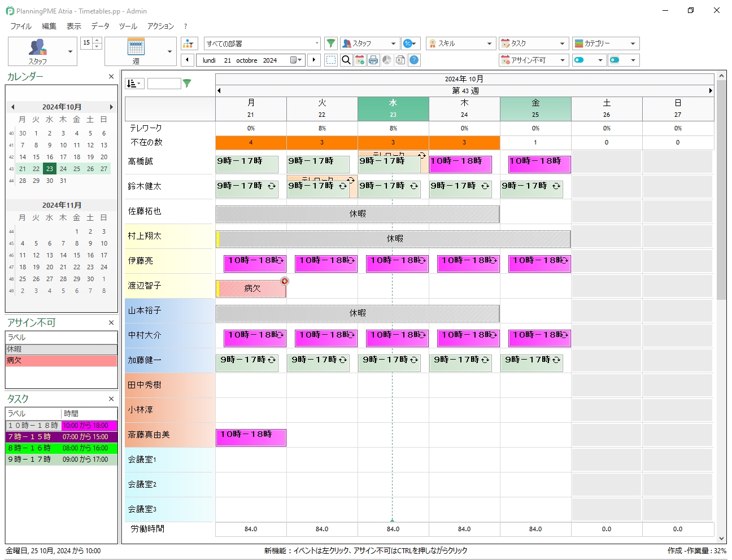Select 会議室1 resource row label
This screenshot has height=560, width=732.
pyautogui.click(x=169, y=460)
